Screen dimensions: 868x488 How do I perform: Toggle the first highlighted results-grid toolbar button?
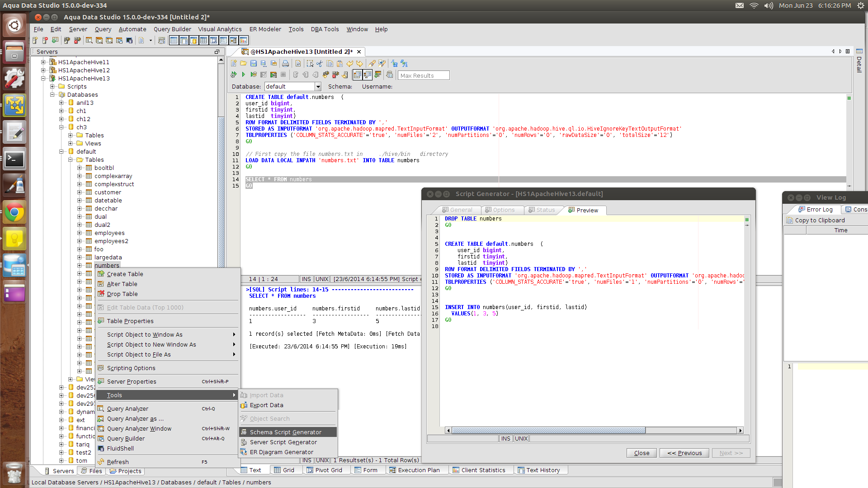click(x=357, y=75)
